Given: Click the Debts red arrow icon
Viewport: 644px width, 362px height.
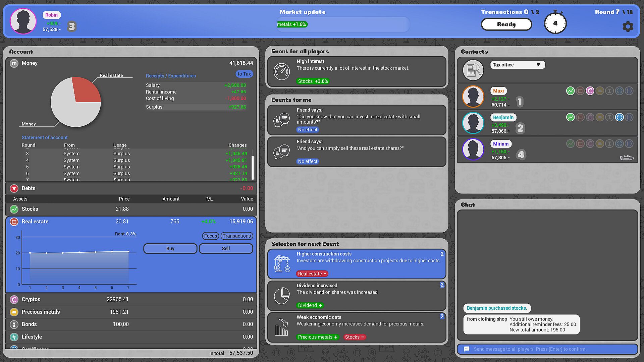Looking at the screenshot, I should pyautogui.click(x=14, y=188).
